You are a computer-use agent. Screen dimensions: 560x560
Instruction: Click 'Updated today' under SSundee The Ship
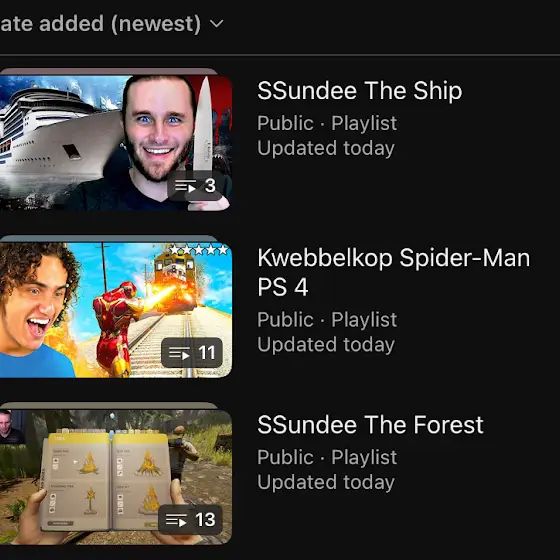point(326,148)
